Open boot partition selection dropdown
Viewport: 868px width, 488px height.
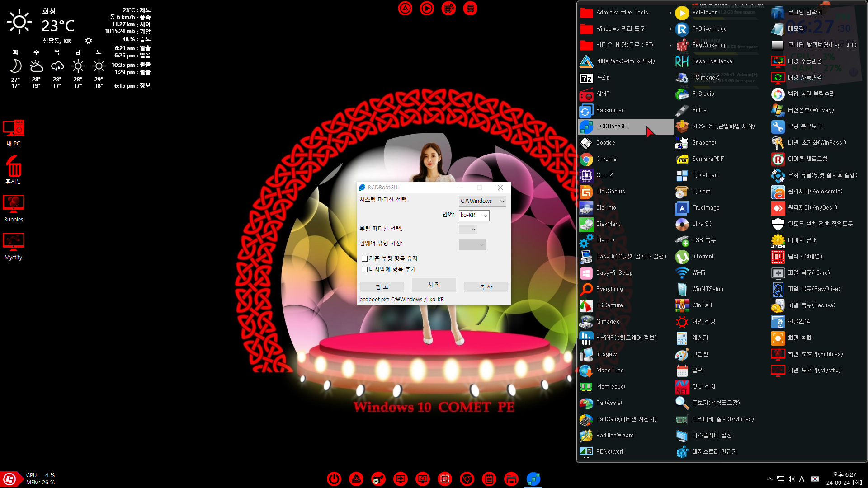click(468, 230)
